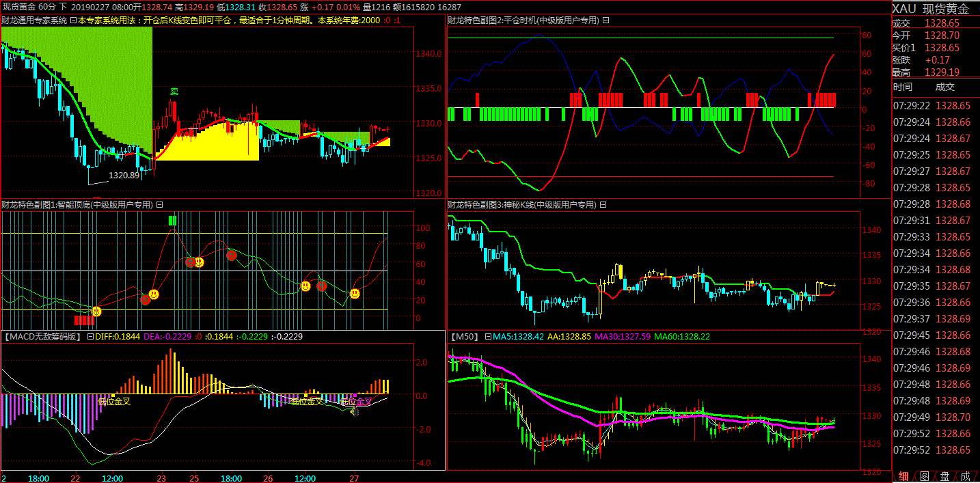
Task: Select the 财龙特色副图2:平仓时机 indicator title
Action: pyautogui.click(x=523, y=20)
